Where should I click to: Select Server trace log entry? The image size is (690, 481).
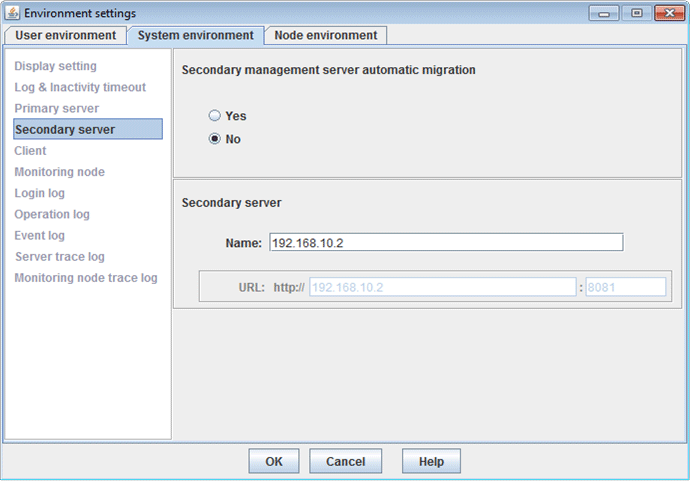pos(60,257)
